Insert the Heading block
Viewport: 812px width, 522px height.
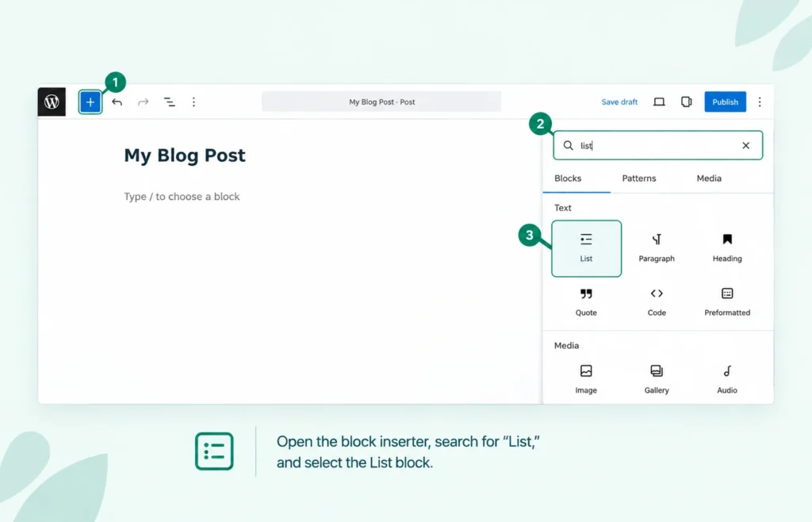pyautogui.click(x=727, y=248)
